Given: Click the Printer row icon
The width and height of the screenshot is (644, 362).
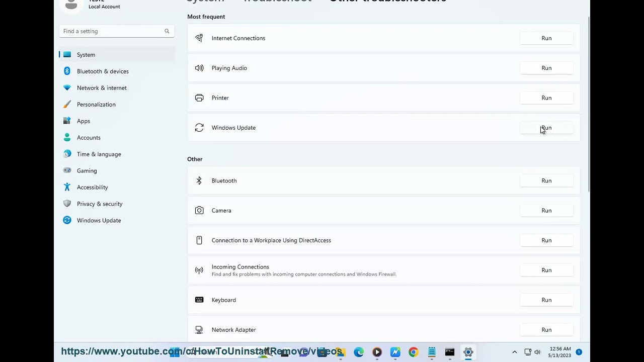Looking at the screenshot, I should tap(199, 98).
